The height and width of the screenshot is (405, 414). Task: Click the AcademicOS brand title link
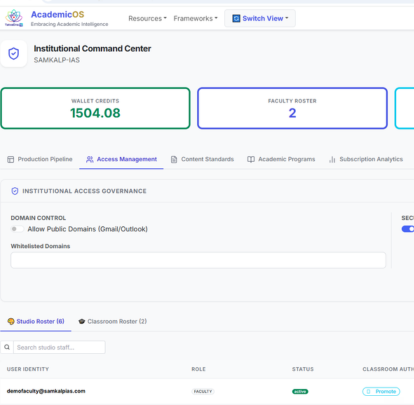tap(57, 15)
